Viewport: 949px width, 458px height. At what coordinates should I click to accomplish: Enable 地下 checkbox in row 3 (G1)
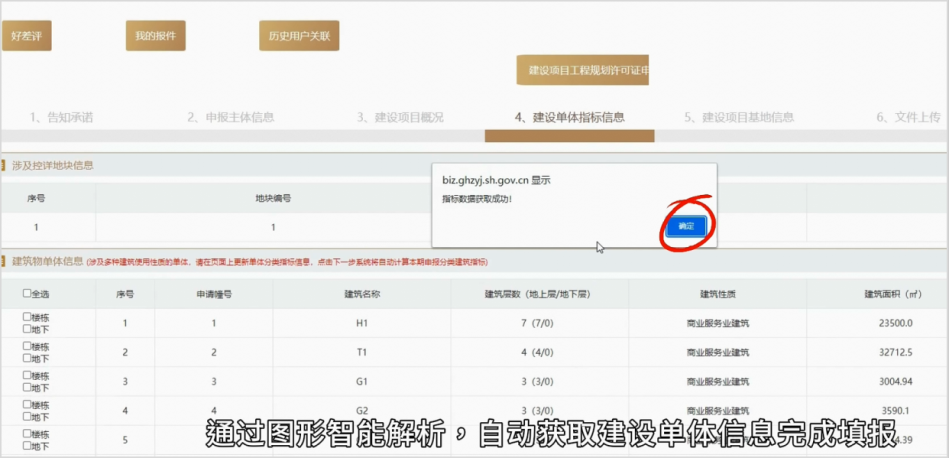tap(27, 387)
